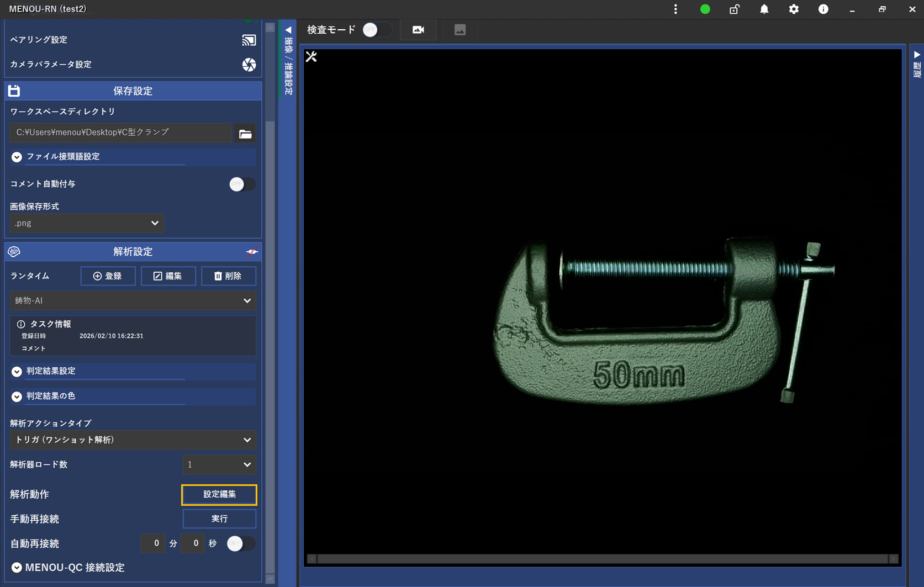This screenshot has height=587, width=924.
Task: Open the 画像保存形式 .png dropdown
Action: 87,223
